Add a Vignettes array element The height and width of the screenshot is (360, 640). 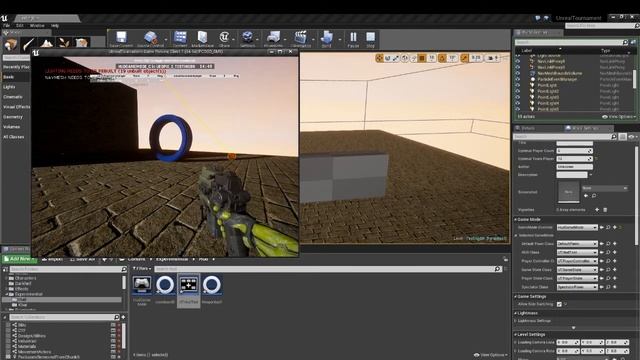coord(597,210)
